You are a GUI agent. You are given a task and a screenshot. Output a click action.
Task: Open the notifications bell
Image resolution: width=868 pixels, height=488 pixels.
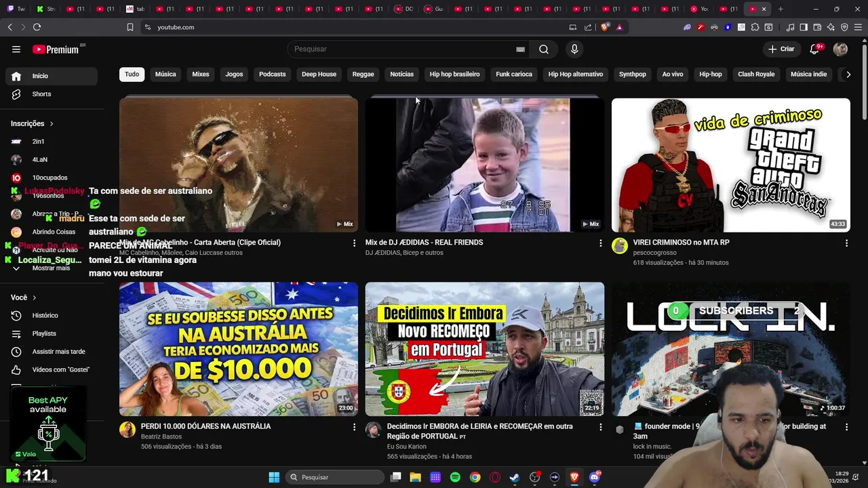pos(815,49)
